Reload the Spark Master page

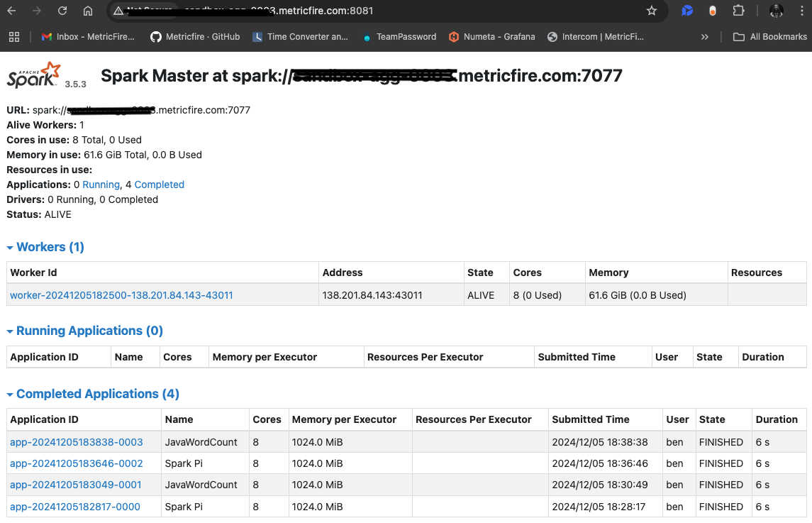coord(62,11)
